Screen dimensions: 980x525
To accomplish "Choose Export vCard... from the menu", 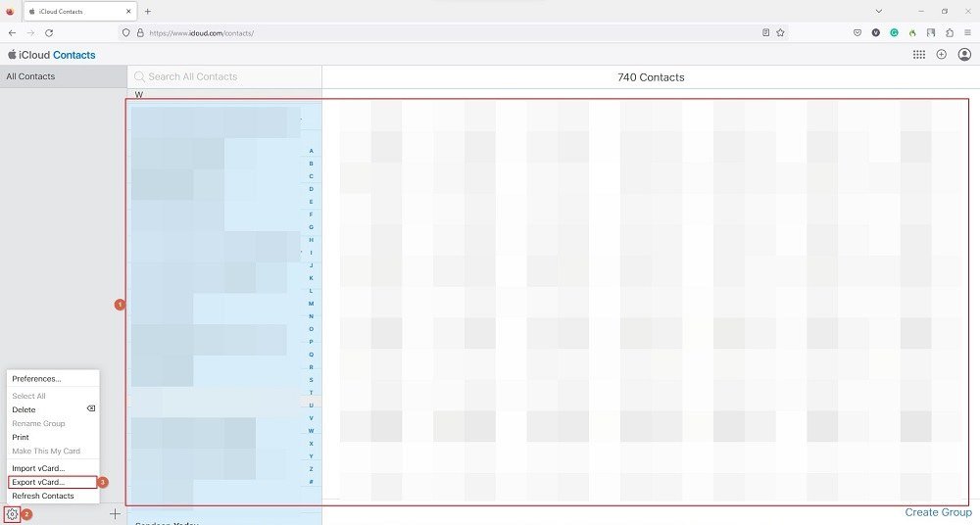I will pyautogui.click(x=38, y=482).
